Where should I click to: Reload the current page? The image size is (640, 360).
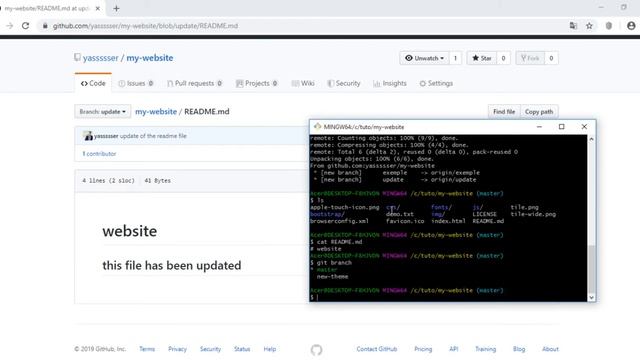click(x=25, y=26)
